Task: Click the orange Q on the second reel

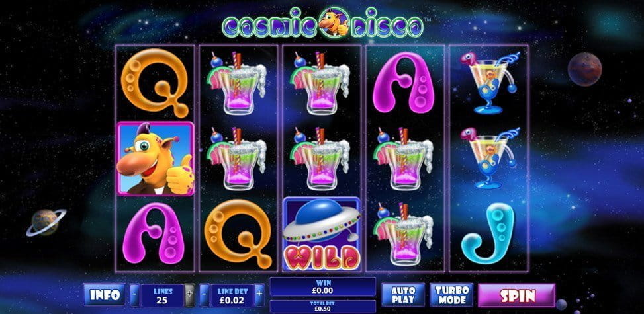Action: tap(238, 234)
